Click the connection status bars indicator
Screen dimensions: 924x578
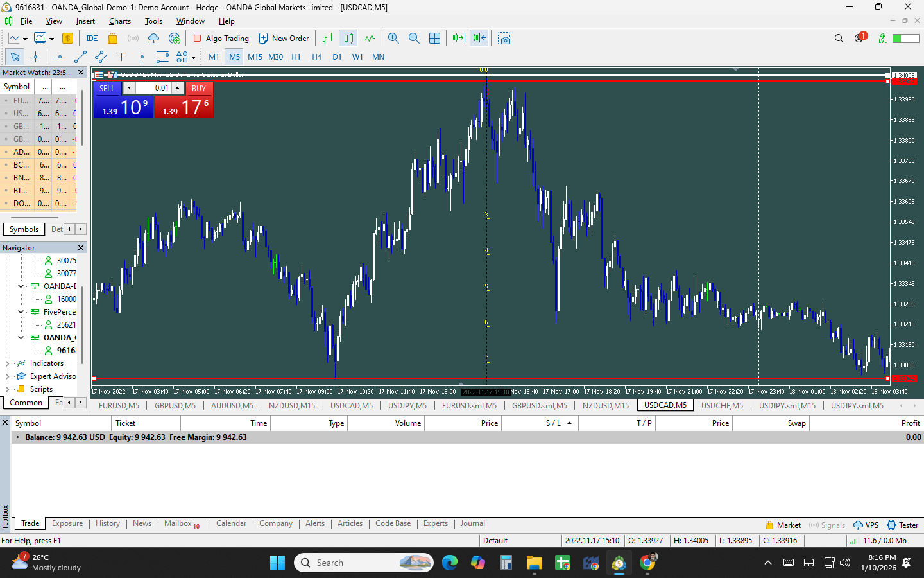click(x=853, y=541)
